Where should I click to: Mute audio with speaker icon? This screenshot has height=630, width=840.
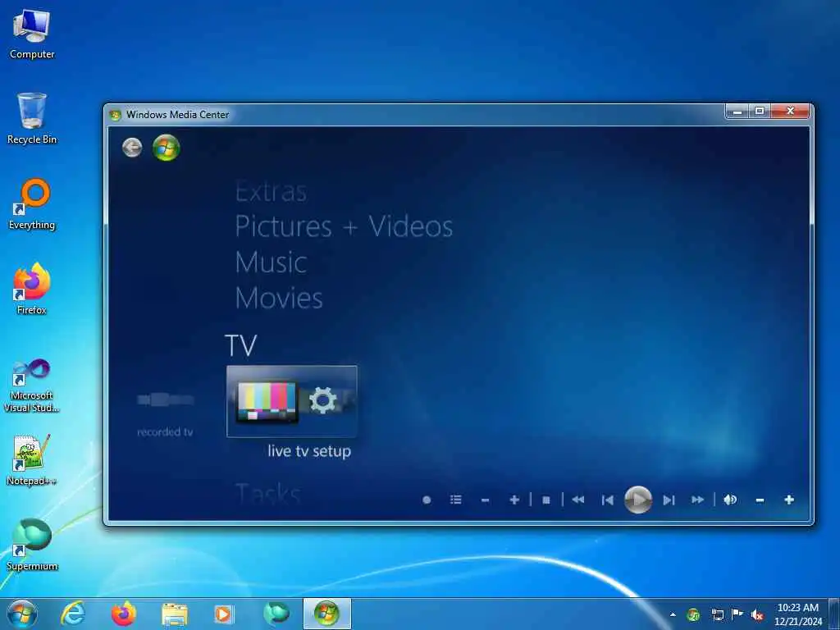click(730, 500)
